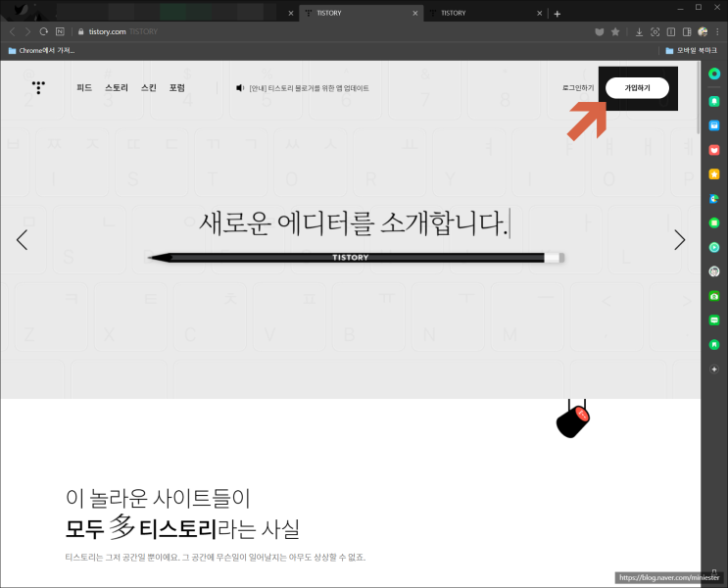
Task: Open the yellow star favorites sidebar icon
Action: 714,174
